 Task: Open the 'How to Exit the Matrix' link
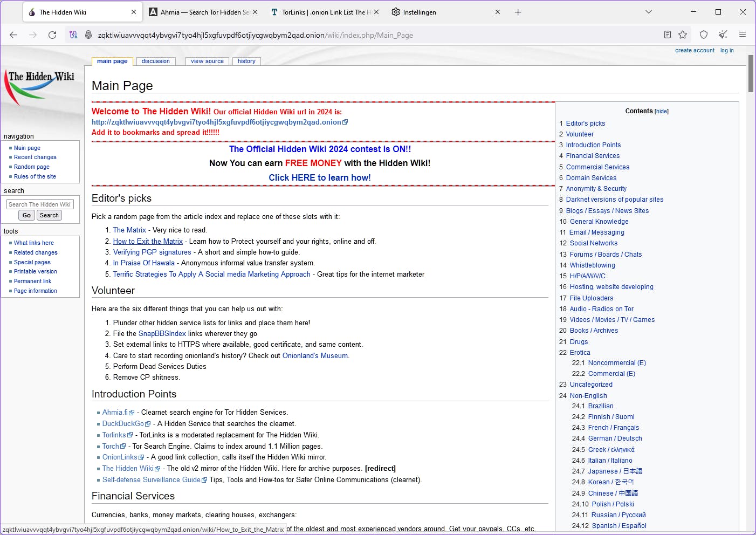(x=148, y=242)
